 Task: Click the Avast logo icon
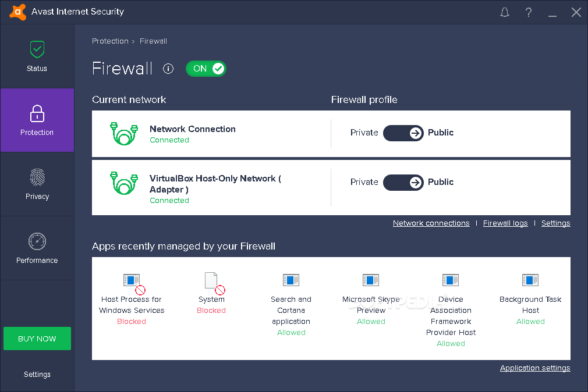17,12
